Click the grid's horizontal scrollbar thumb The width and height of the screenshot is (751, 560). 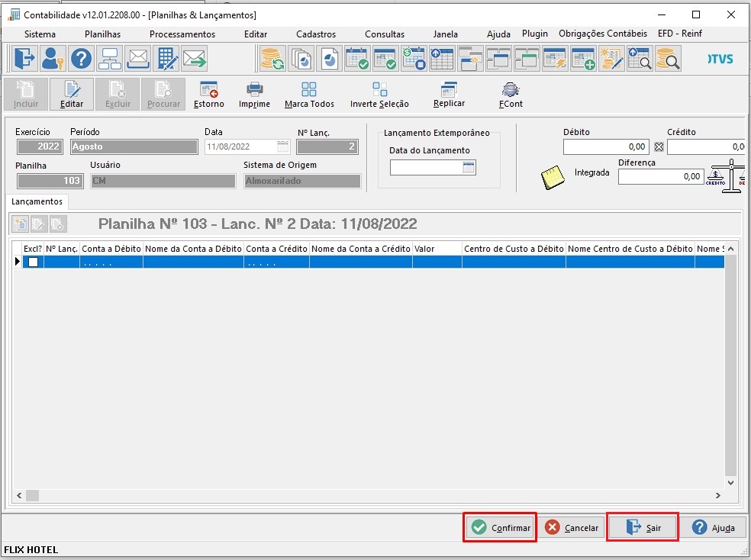(33, 495)
